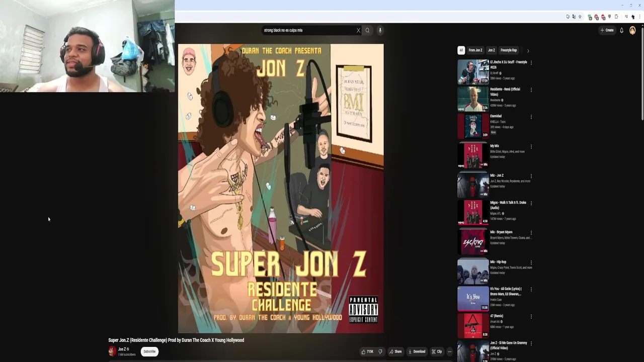Screen dimensions: 644x362
Task: Subscribe to the Jon Z channel
Action: click(149, 351)
